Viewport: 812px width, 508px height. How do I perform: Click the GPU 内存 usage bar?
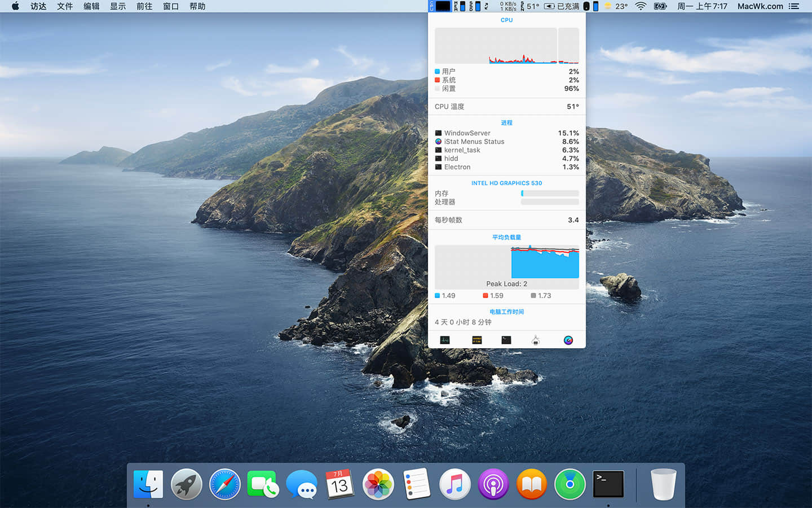tap(550, 194)
